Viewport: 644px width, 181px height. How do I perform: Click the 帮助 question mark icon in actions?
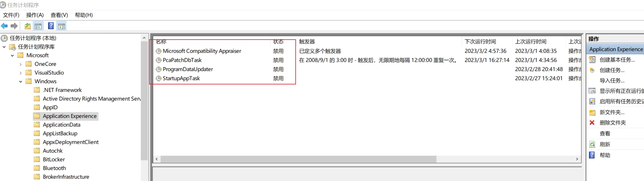click(592, 155)
